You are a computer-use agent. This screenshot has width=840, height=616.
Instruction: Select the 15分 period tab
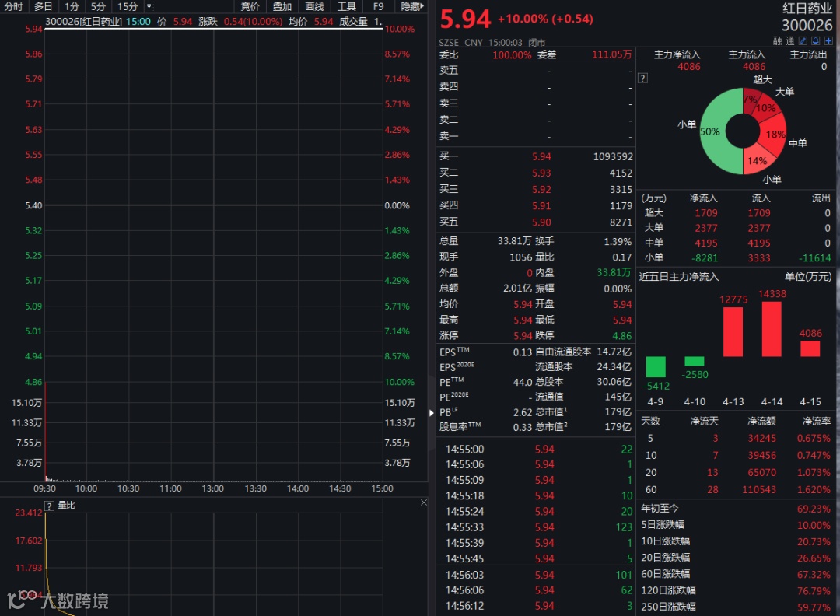pyautogui.click(x=128, y=6)
